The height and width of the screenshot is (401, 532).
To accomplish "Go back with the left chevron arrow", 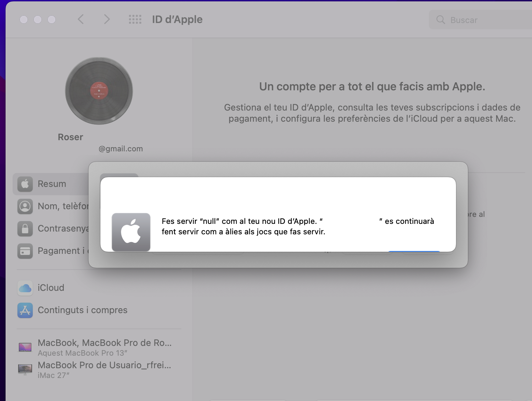I will pos(81,19).
